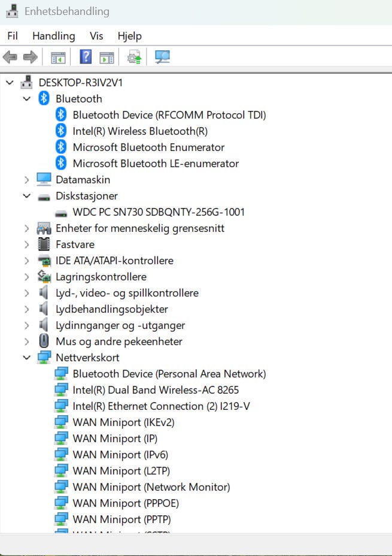Expand Lydinnganger og -utganger
Screen dimensions: 392x556
[x=26, y=325]
